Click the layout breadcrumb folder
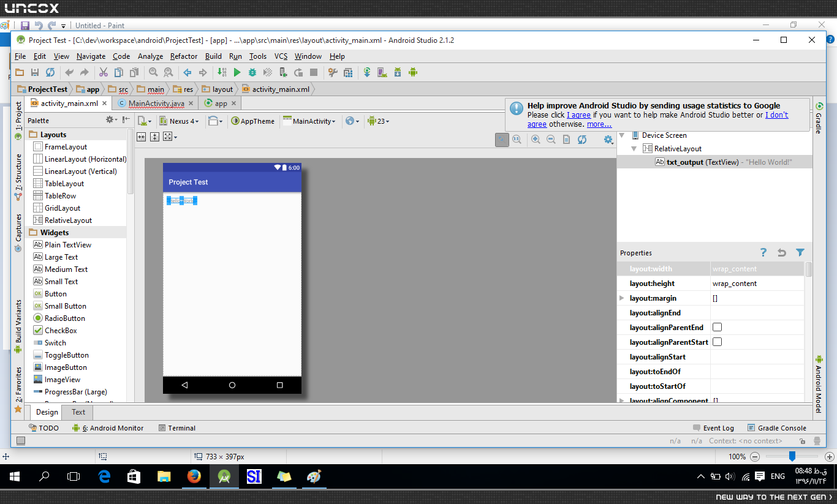This screenshot has height=504, width=837. [x=218, y=89]
